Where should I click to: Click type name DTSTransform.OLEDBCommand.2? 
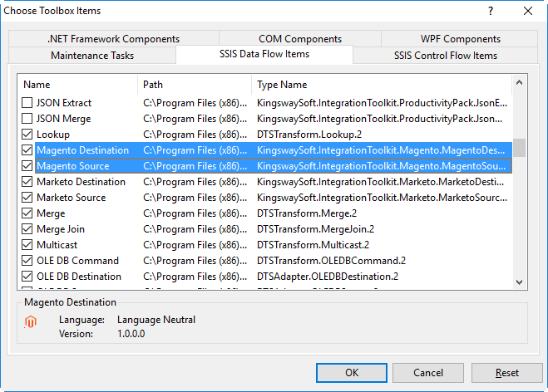coord(331,261)
